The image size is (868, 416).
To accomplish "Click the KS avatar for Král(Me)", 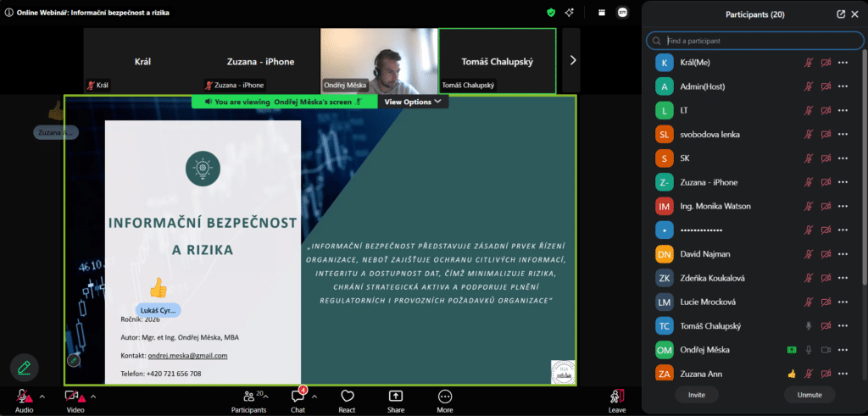I will [x=665, y=63].
